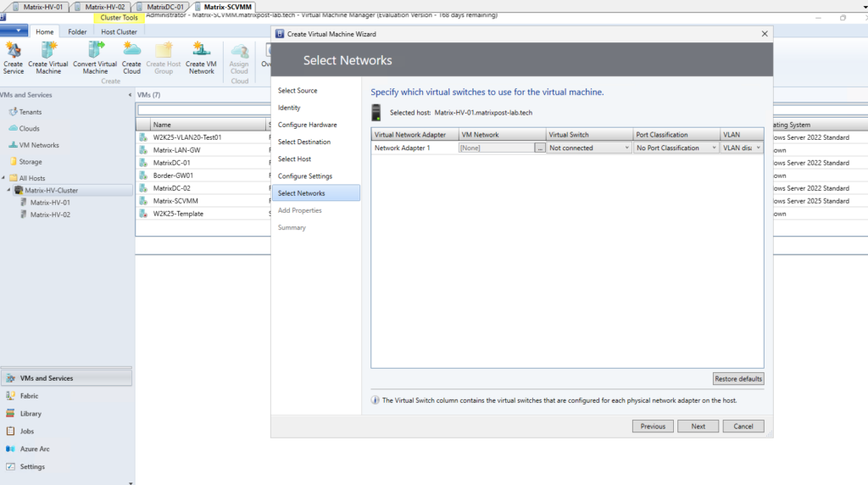The height and width of the screenshot is (485, 868).
Task: Click the Restore defaults button
Action: click(738, 379)
